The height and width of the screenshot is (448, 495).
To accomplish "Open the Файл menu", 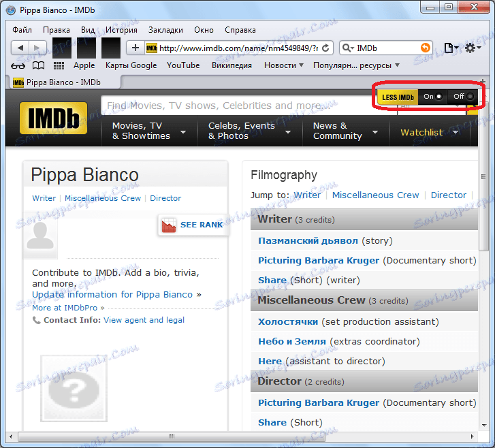I will [22, 30].
